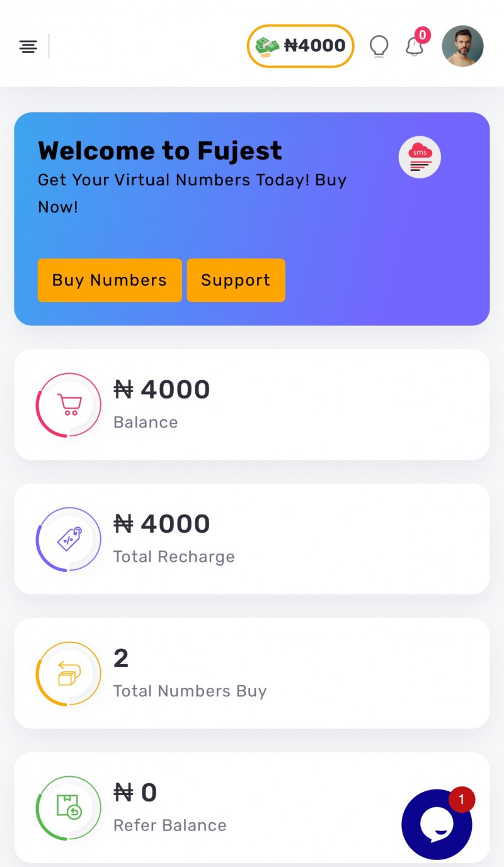Click the price tag Total Recharge icon
This screenshot has height=867, width=504.
[x=69, y=539]
